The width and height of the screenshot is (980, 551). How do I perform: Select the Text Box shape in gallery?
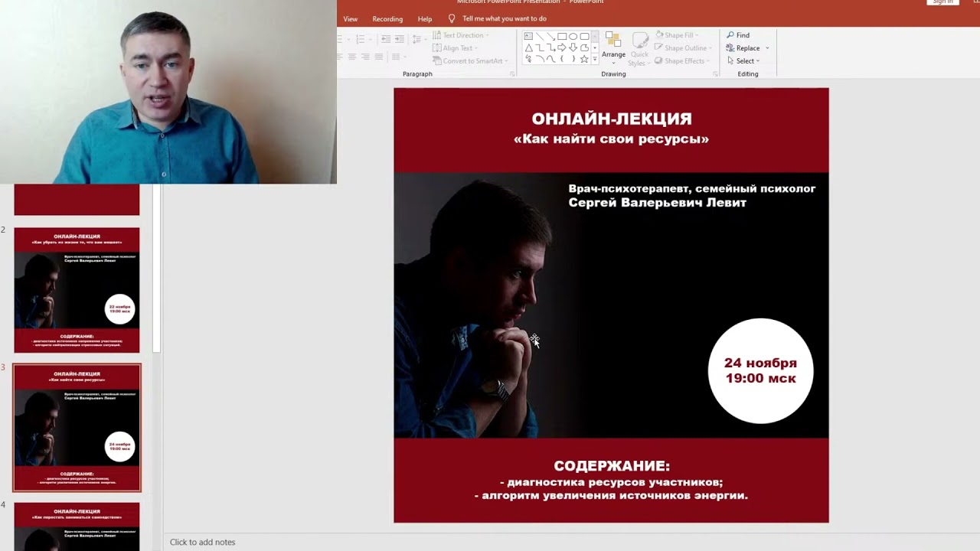point(528,36)
